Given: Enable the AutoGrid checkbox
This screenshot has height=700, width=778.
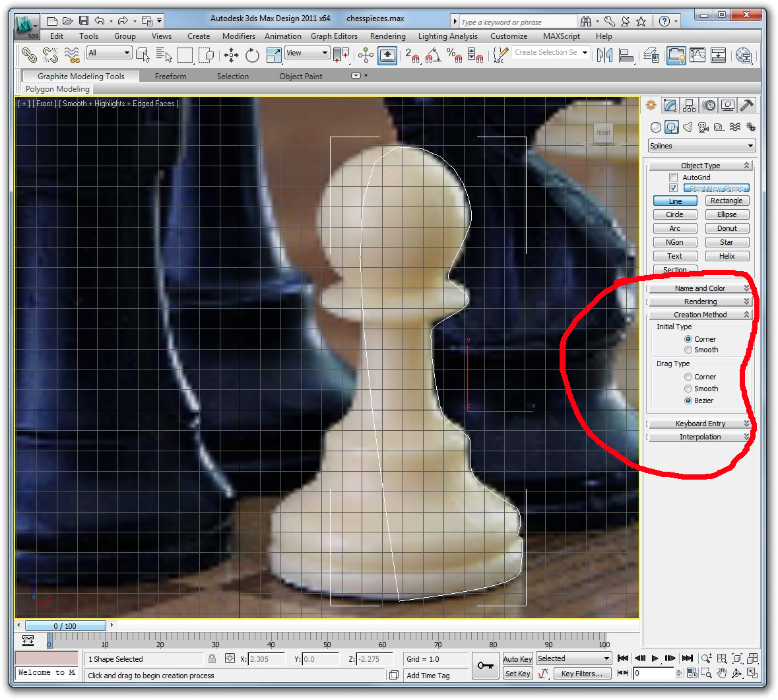Looking at the screenshot, I should click(x=673, y=177).
